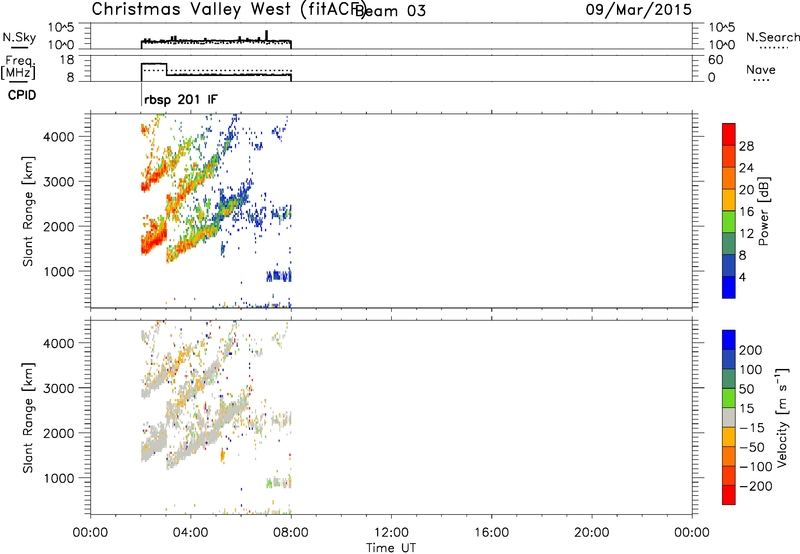Click the 'Velocity [m s-1]' color bar title
The width and height of the screenshot is (800, 554).
click(x=782, y=418)
